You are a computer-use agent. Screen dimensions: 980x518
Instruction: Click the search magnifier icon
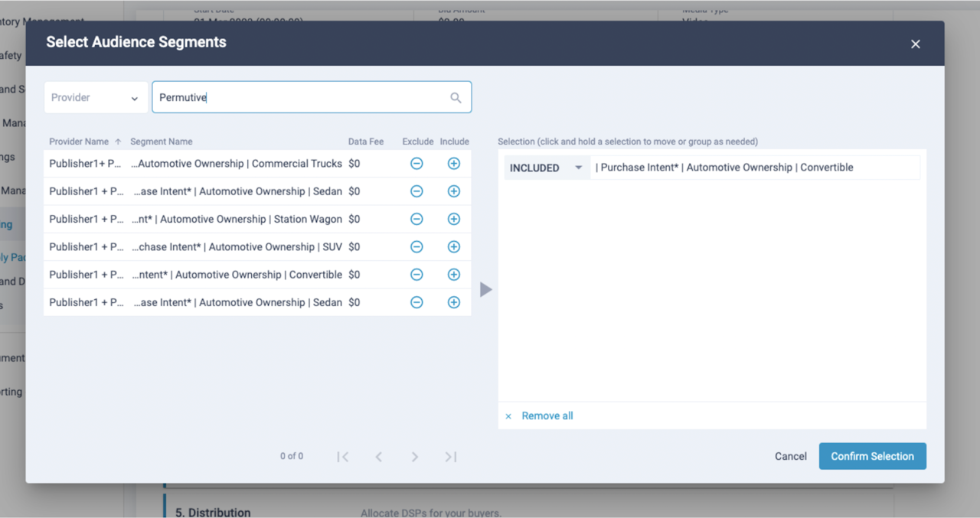(456, 98)
